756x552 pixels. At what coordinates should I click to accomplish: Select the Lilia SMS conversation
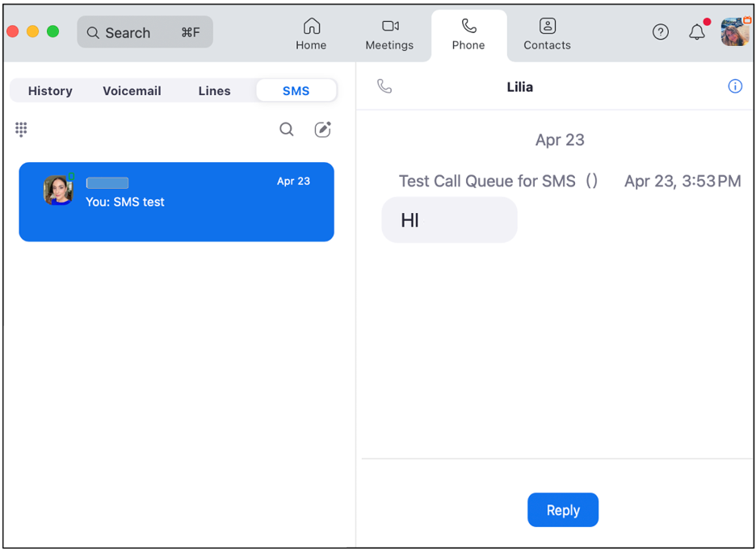pos(176,202)
